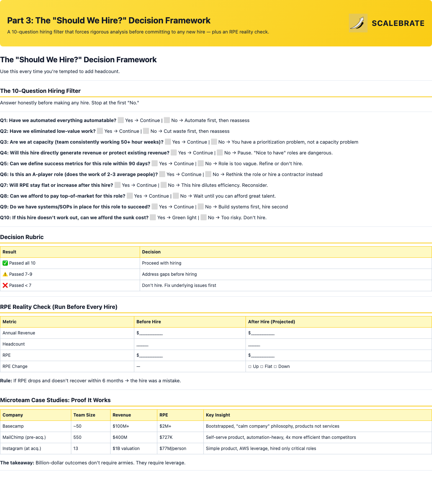Click RPE dollar blank under After Hire
432x504 pixels.
coord(261,355)
